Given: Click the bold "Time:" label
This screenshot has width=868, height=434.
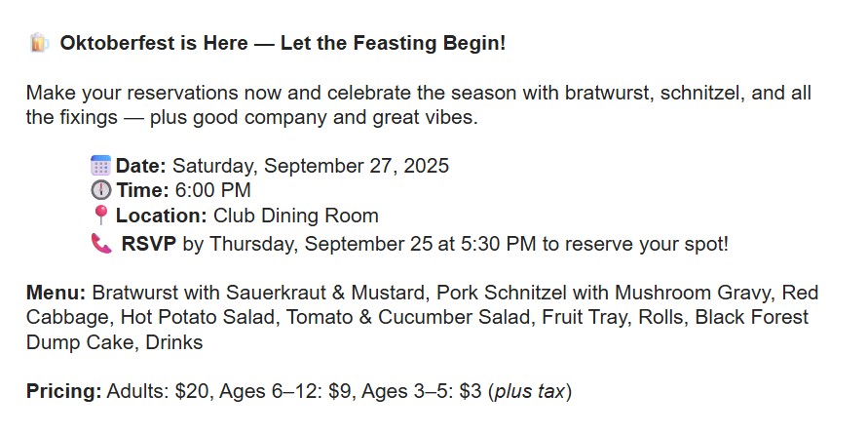Looking at the screenshot, I should coord(142,191).
